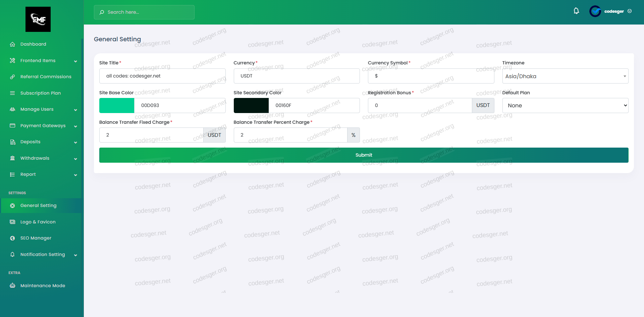Image resolution: width=644 pixels, height=317 pixels.
Task: Open the Timezone dropdown
Action: click(565, 76)
